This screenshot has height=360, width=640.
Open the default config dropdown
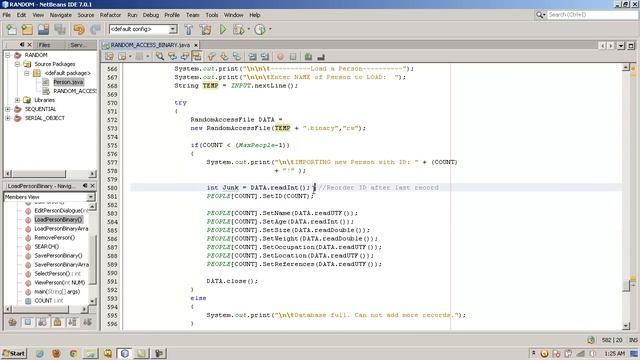(173, 29)
